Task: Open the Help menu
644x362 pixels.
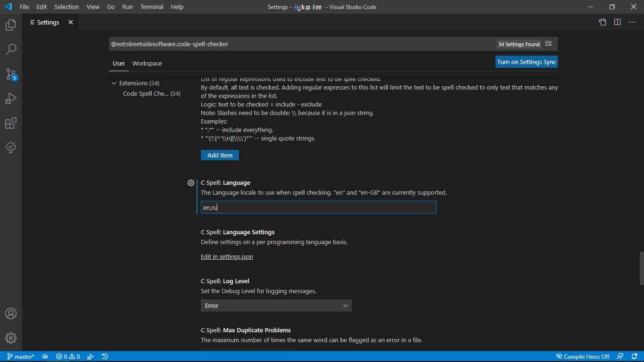Action: 177,7
